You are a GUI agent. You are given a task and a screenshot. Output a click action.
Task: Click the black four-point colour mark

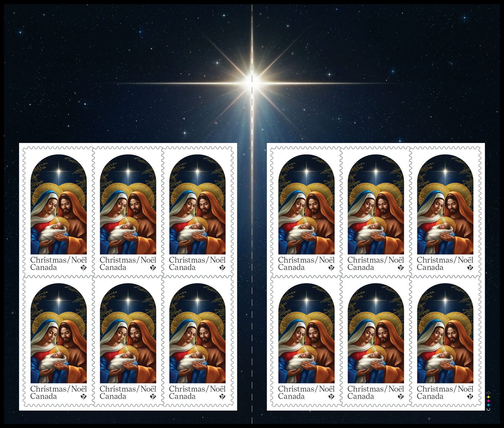488,393
